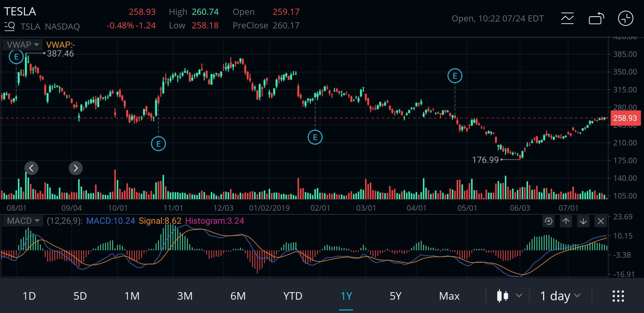Switch to the 3M range tab
The width and height of the screenshot is (644, 313).
coord(185,296)
